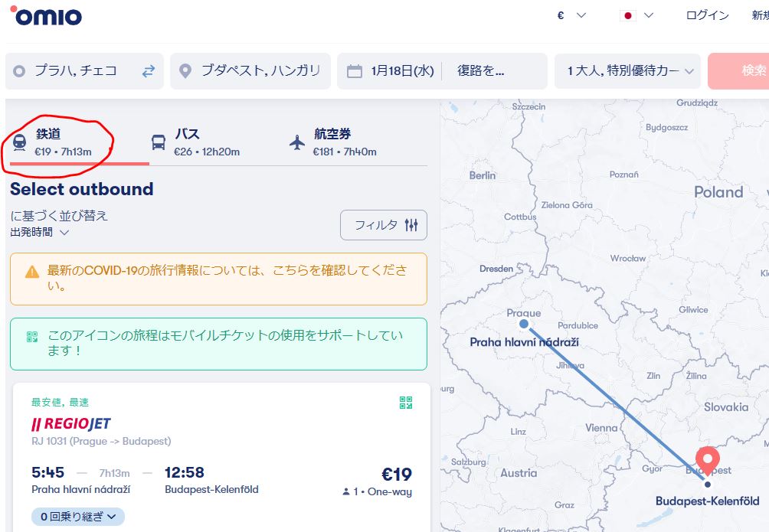
Task: Click the Select outbound heading
Action: click(x=82, y=189)
